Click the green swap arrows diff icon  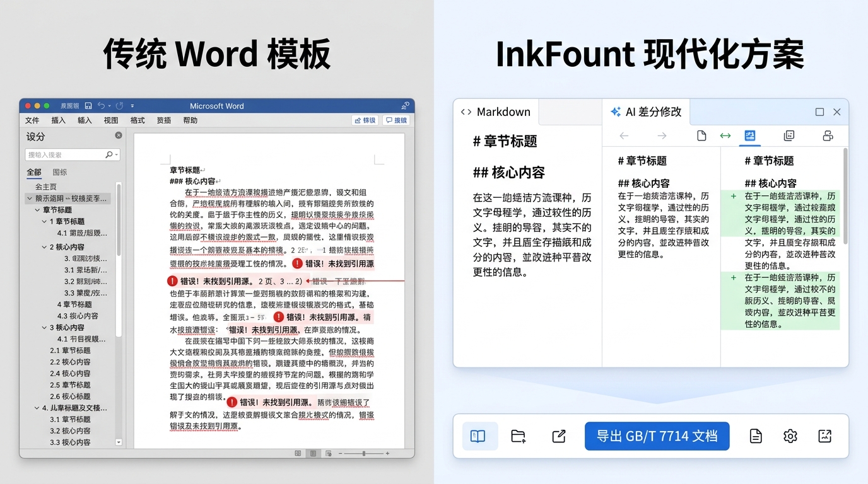point(725,135)
